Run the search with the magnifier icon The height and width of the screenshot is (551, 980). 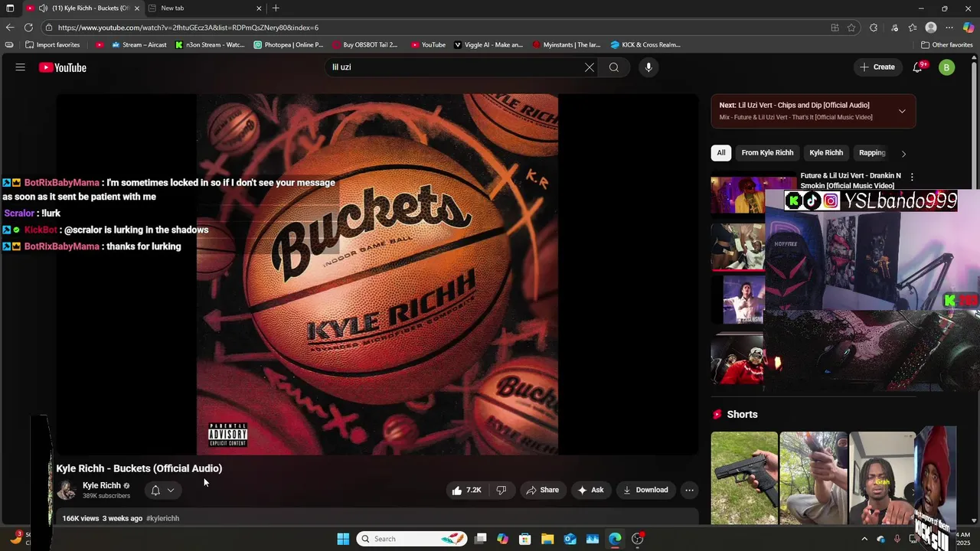pyautogui.click(x=614, y=67)
